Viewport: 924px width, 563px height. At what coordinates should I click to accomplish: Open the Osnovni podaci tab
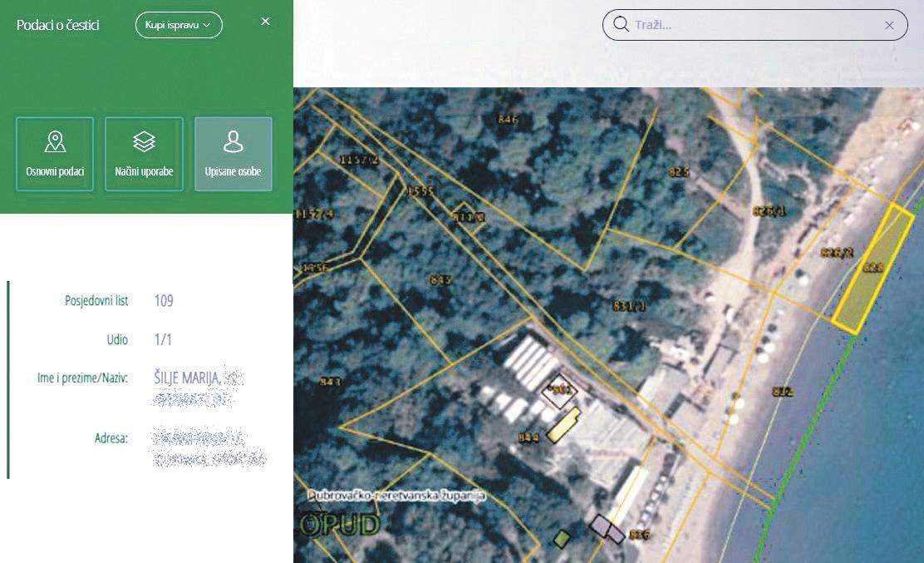tap(55, 154)
